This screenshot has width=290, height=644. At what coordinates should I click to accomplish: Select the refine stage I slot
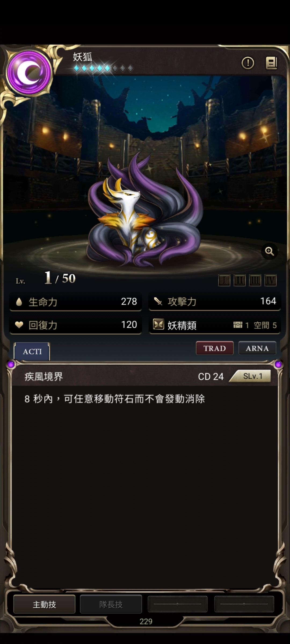[224, 280]
